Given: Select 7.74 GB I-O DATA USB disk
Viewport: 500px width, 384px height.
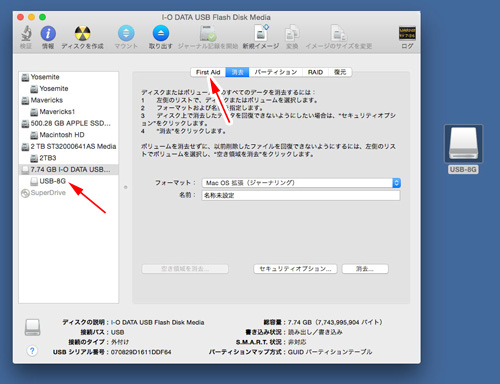Looking at the screenshot, I should point(68,170).
